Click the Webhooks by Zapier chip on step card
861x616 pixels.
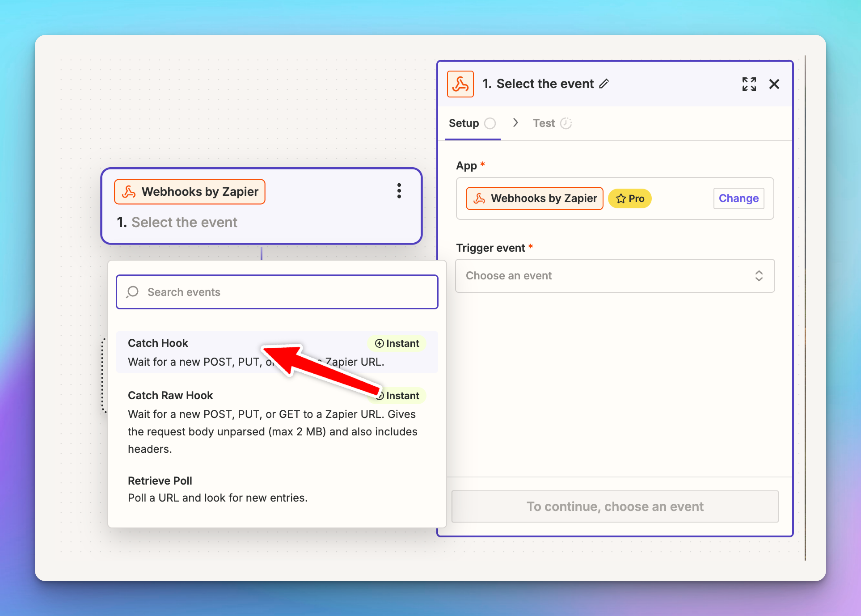[190, 192]
